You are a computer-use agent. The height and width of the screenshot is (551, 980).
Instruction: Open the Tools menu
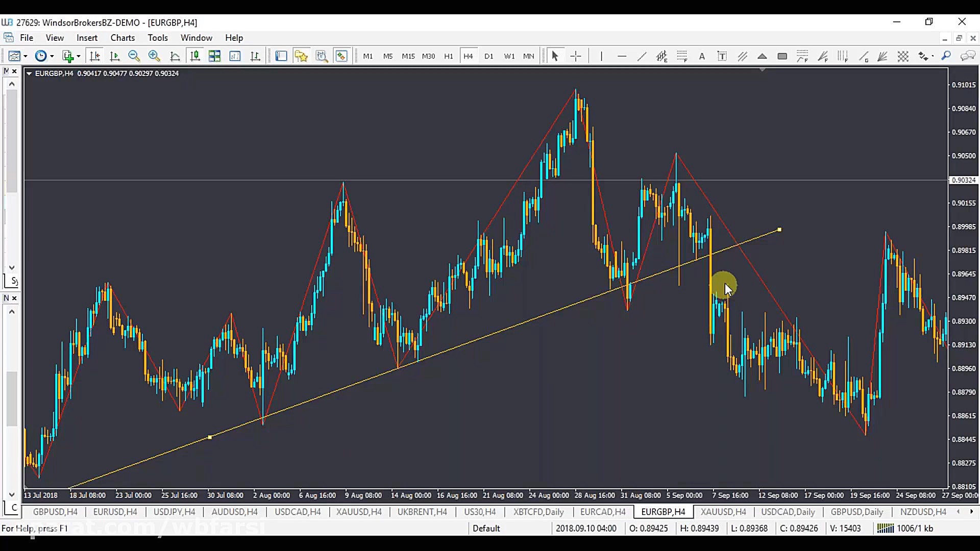pyautogui.click(x=158, y=38)
